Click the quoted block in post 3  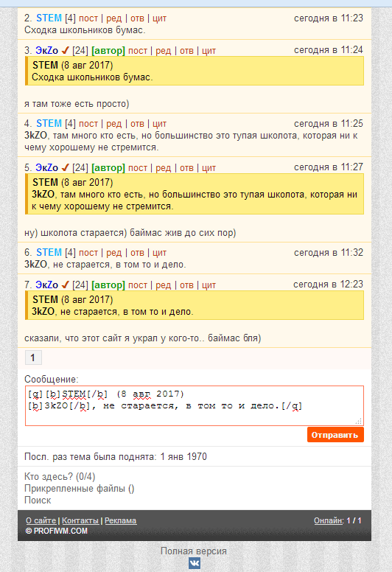click(195, 71)
